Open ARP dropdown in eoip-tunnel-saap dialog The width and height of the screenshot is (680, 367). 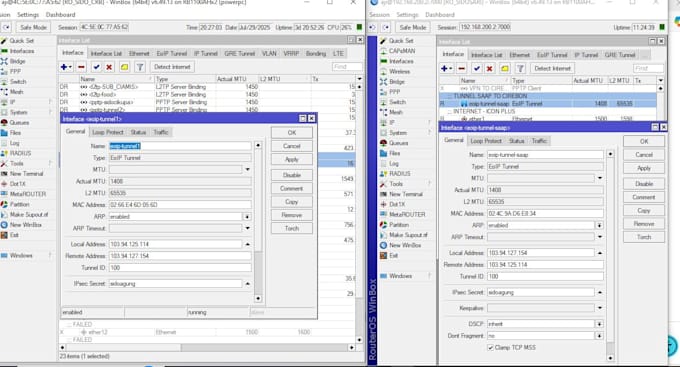pyautogui.click(x=599, y=225)
